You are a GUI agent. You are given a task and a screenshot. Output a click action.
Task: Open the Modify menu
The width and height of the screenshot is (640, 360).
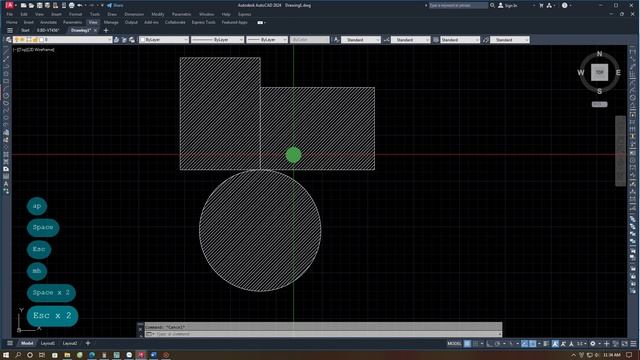pyautogui.click(x=158, y=14)
